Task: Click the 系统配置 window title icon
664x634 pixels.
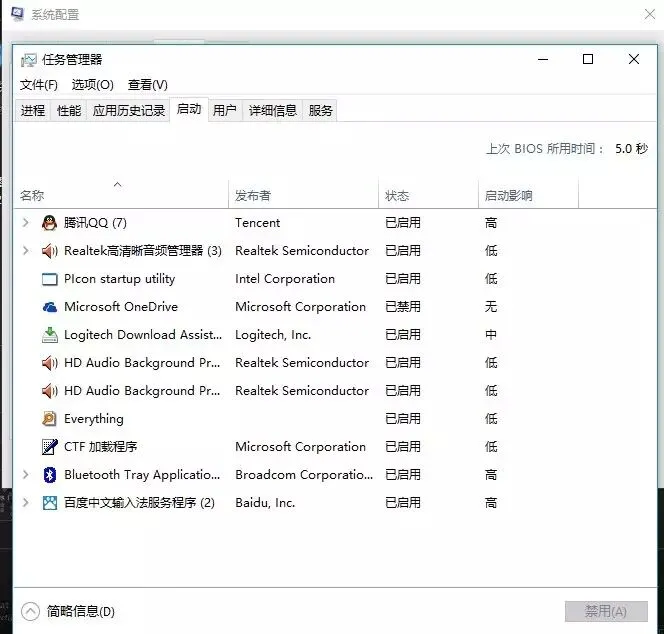Action: tap(17, 14)
